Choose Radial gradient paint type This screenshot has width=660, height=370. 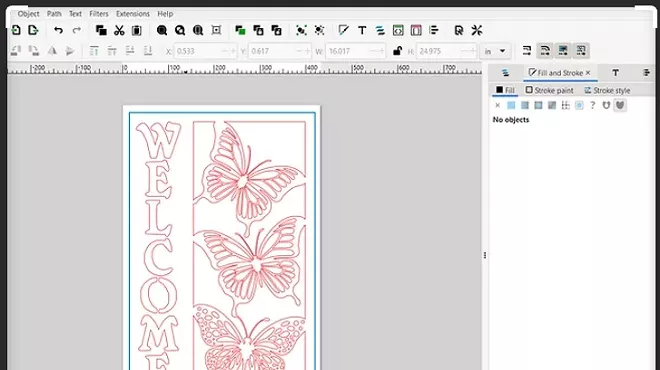pyautogui.click(x=538, y=105)
